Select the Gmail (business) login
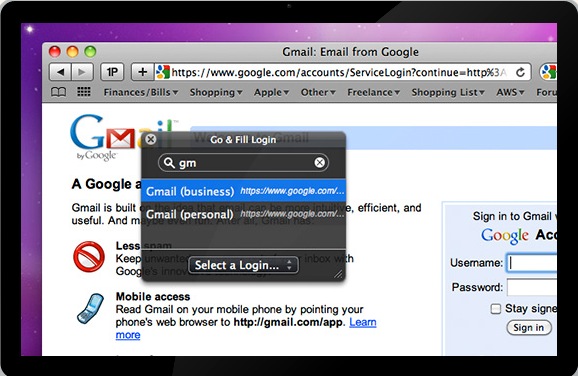578x376 pixels. 243,191
